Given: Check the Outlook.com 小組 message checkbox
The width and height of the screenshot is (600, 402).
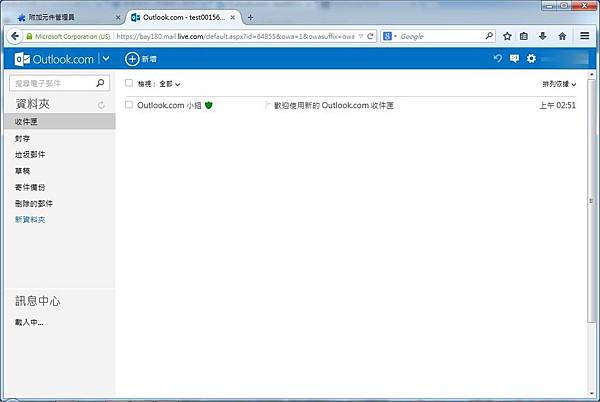Looking at the screenshot, I should click(129, 105).
